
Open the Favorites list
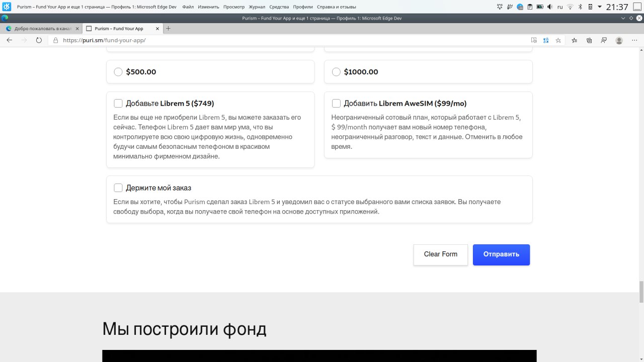click(575, 40)
